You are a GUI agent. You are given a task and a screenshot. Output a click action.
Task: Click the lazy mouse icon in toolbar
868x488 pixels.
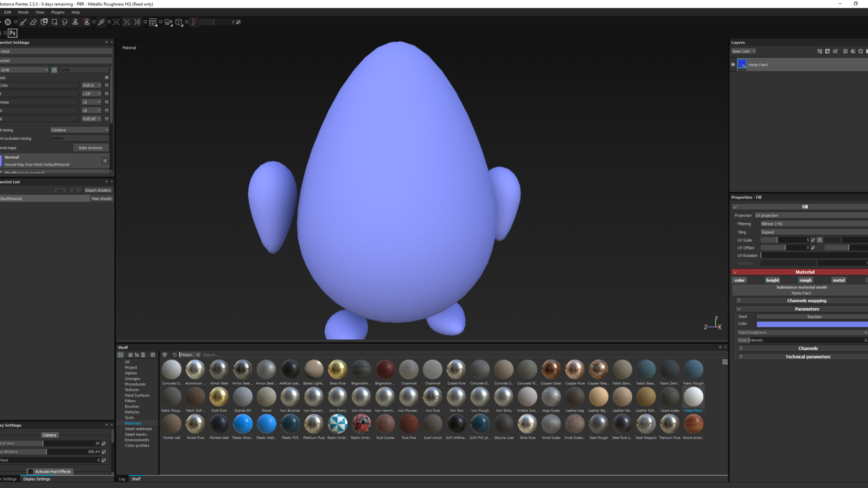point(194,22)
